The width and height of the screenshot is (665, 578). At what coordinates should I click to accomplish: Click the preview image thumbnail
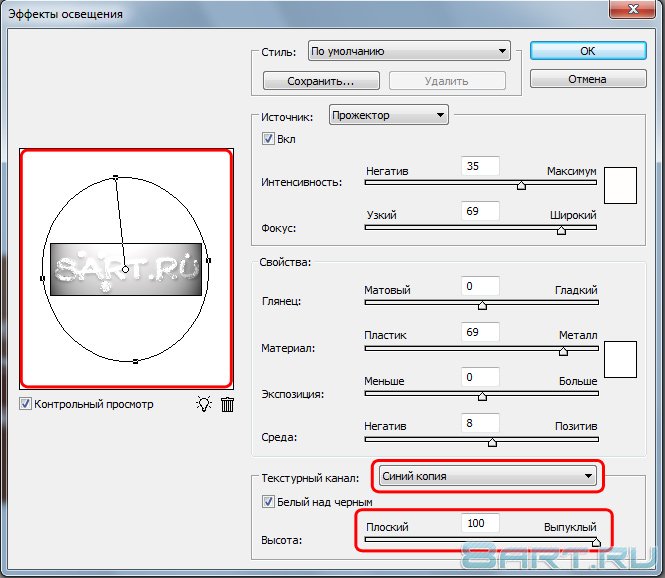(x=126, y=269)
